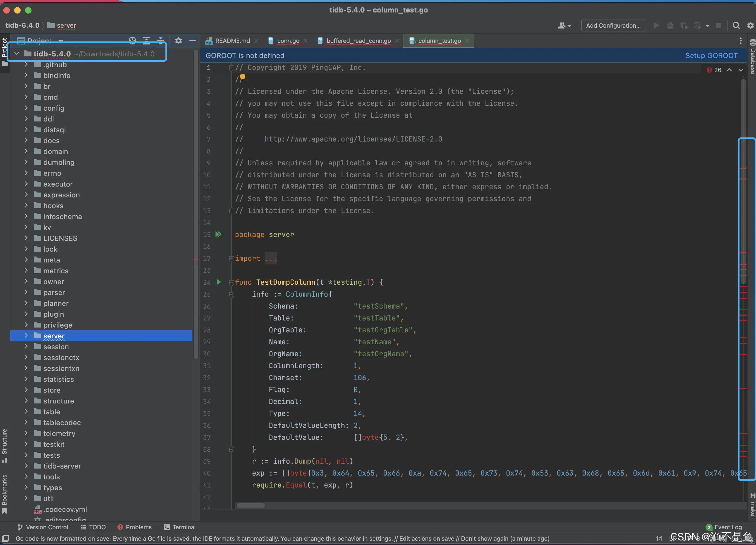Image resolution: width=756 pixels, height=545 pixels.
Task: Run TestDumpColumn using green gutter arrow
Action: click(218, 282)
